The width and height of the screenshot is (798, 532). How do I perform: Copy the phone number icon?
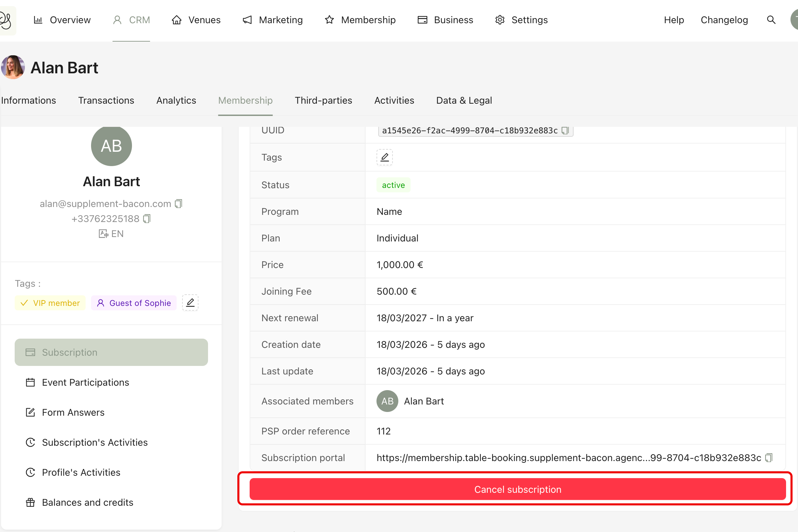147,219
